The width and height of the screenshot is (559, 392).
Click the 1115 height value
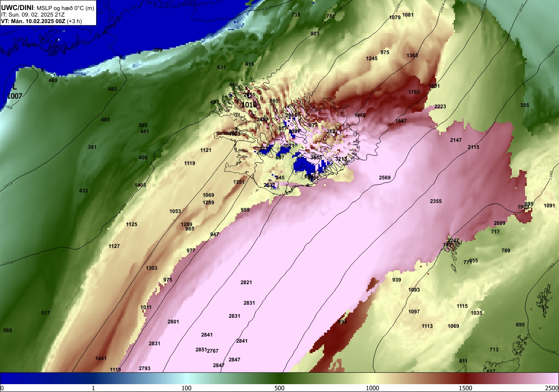point(462,306)
